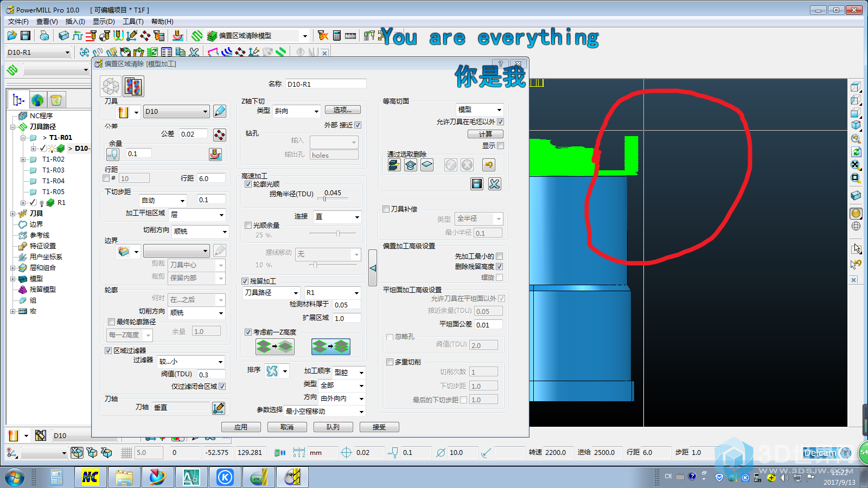The height and width of the screenshot is (488, 868).
Task: Click the tool axis edit icon next to 垂直
Action: point(219,408)
